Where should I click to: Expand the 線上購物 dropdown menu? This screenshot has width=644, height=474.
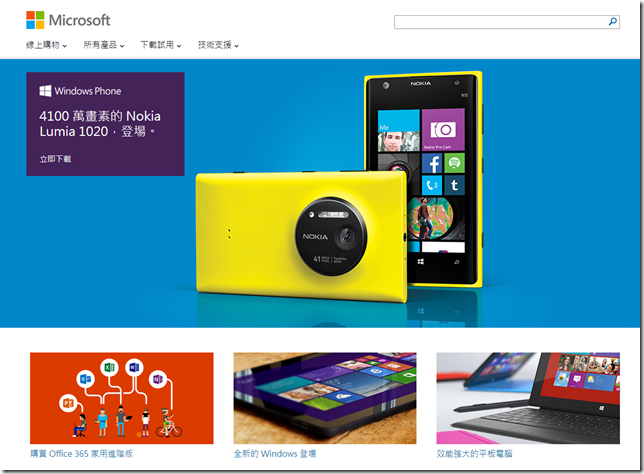point(46,45)
